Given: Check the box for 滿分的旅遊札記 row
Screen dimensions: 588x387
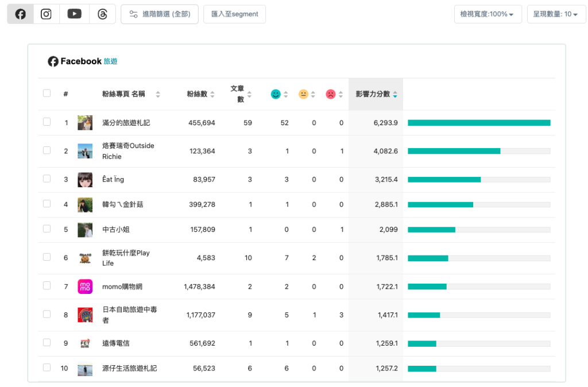Looking at the screenshot, I should [x=47, y=122].
